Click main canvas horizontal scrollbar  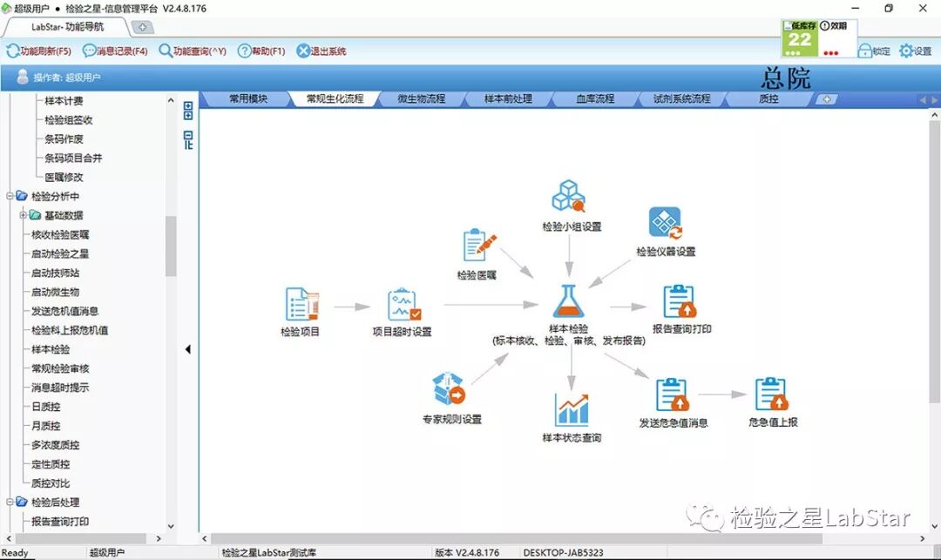(x=518, y=539)
